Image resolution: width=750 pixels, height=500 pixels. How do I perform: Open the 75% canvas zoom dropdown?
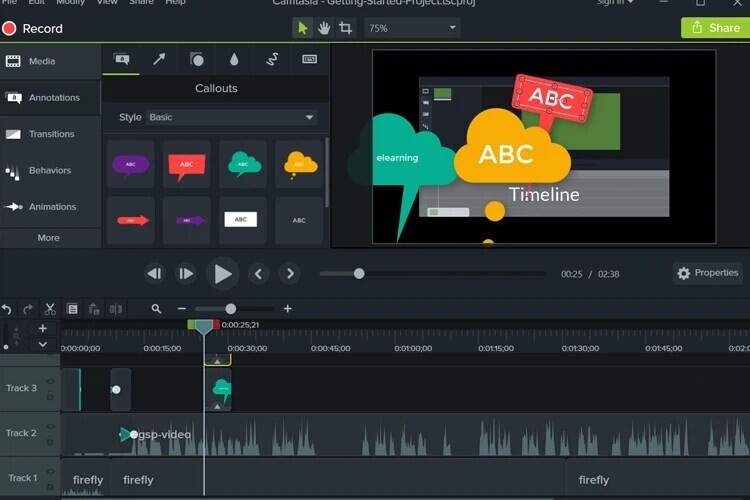[412, 28]
